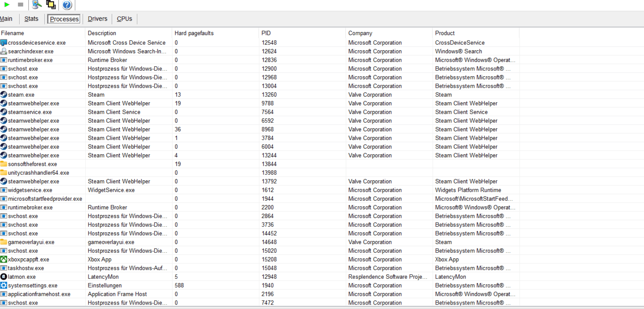The height and width of the screenshot is (309, 644).
Task: Sort by the Filename column header
Action: tap(42, 33)
